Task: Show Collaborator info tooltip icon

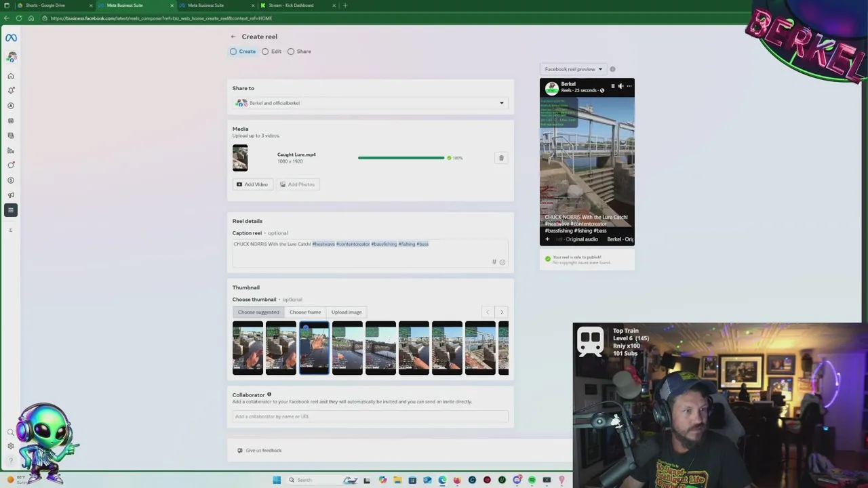Action: (269, 394)
